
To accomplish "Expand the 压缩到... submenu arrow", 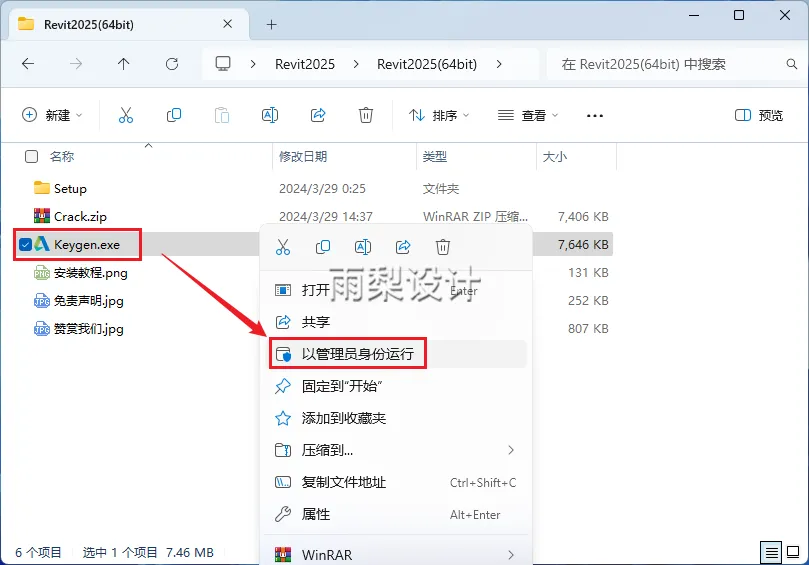I will click(x=511, y=450).
